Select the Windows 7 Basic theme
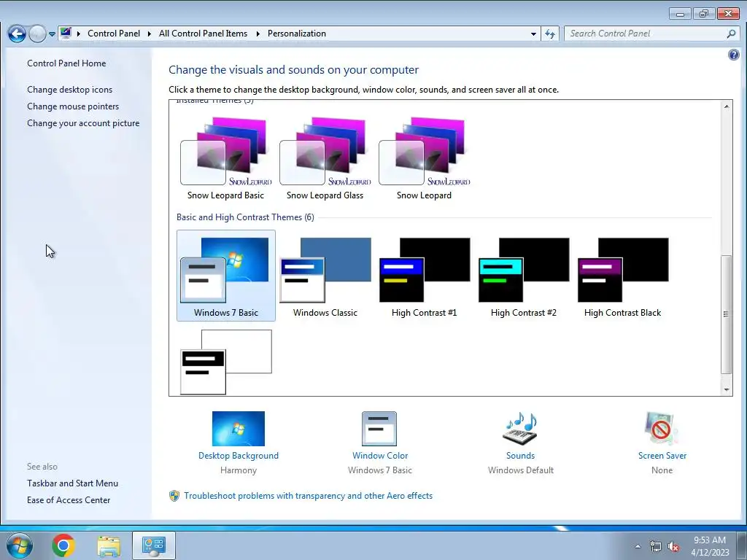The width and height of the screenshot is (747, 560). click(x=226, y=276)
